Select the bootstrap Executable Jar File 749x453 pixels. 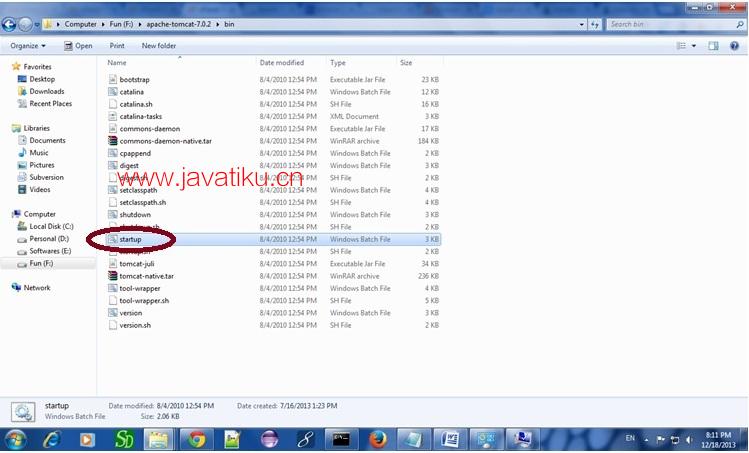134,79
